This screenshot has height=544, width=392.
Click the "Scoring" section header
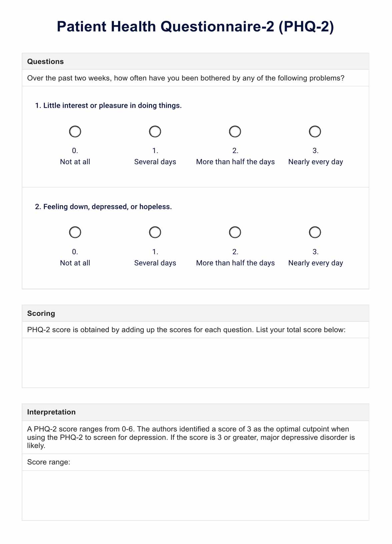pyautogui.click(x=41, y=313)
